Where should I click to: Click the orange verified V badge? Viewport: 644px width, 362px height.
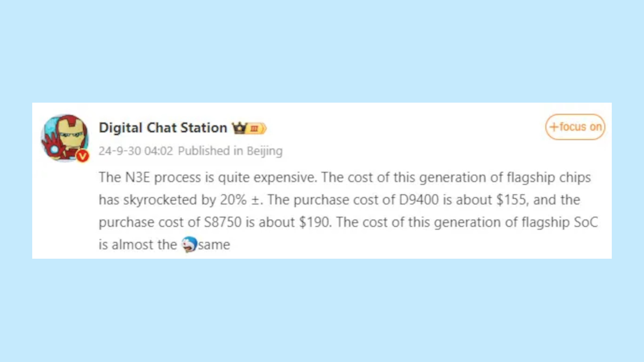click(82, 156)
